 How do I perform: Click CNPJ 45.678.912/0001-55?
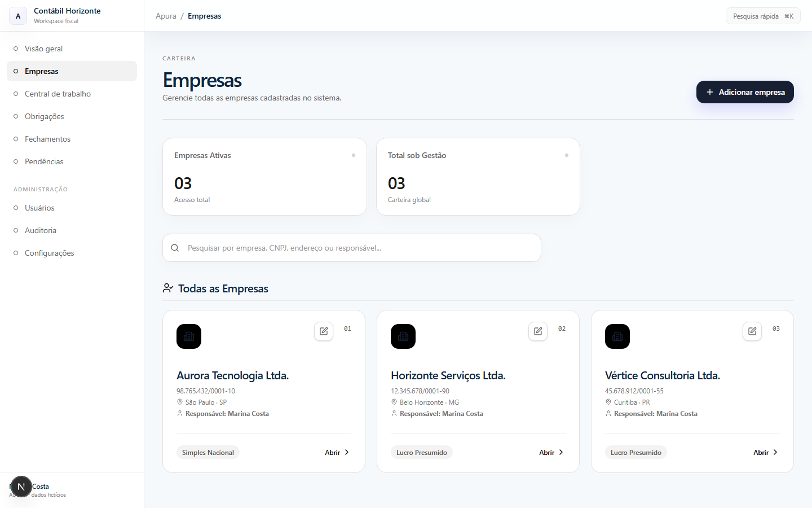[634, 391]
